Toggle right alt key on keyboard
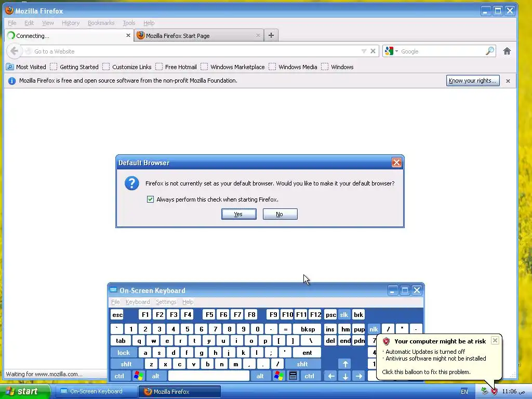The width and height of the screenshot is (532, 399). coord(260,376)
